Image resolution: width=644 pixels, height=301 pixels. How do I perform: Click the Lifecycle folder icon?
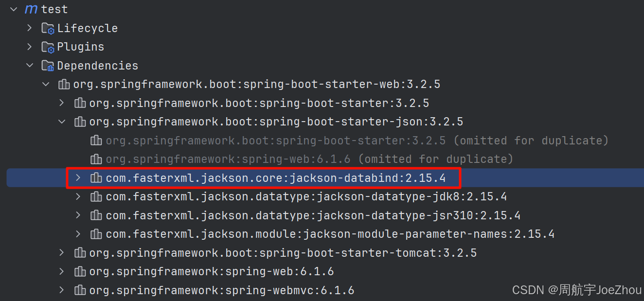pos(48,28)
